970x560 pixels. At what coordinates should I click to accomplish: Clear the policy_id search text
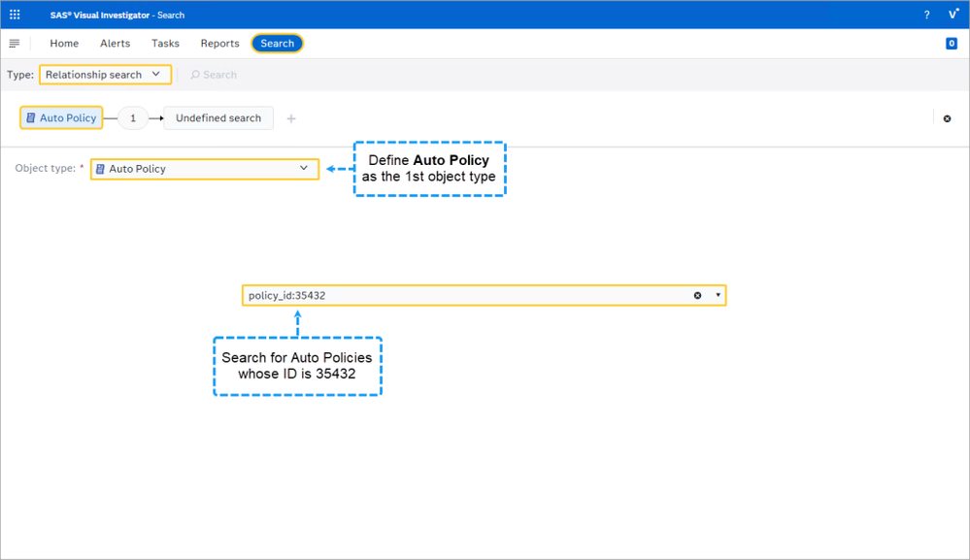[x=697, y=295]
